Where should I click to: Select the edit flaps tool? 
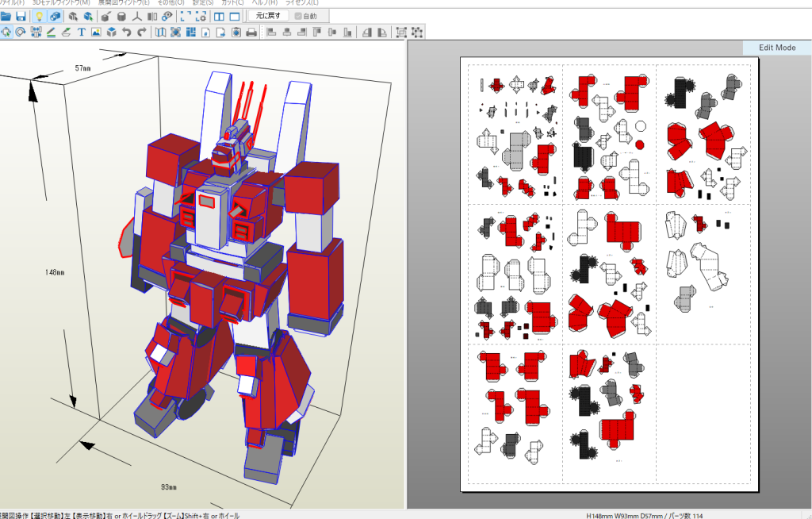point(66,33)
